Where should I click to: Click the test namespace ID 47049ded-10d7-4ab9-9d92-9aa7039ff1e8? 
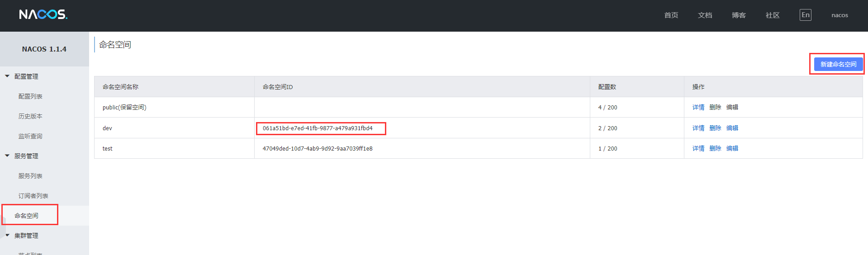318,148
